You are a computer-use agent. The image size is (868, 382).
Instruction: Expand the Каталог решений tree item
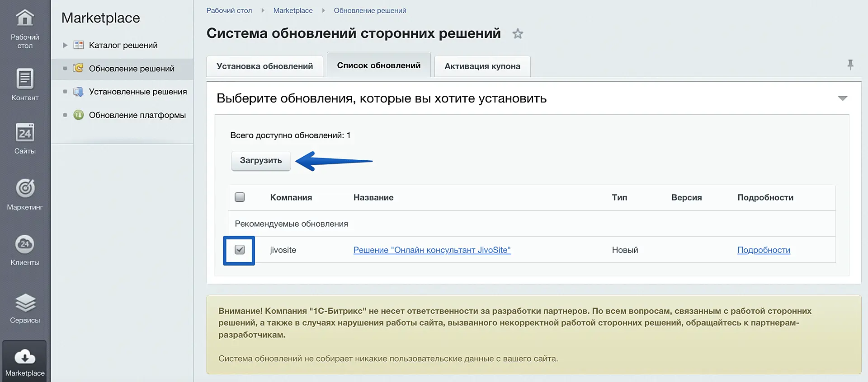[x=65, y=45]
